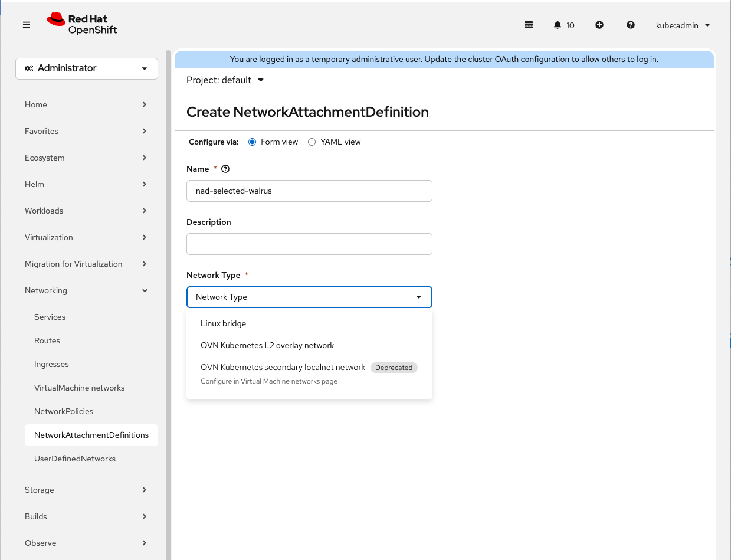
Task: Choose Linux bridge network type
Action: point(224,323)
